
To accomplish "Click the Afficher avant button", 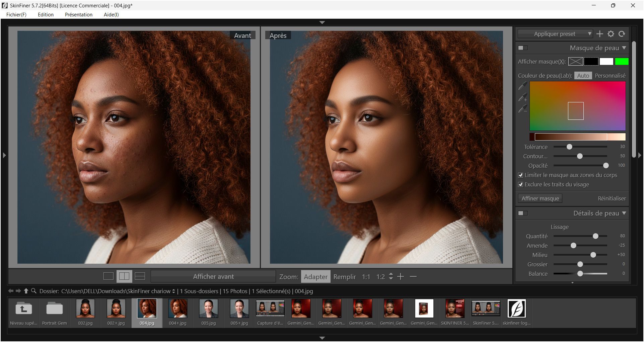I will pyautogui.click(x=213, y=276).
